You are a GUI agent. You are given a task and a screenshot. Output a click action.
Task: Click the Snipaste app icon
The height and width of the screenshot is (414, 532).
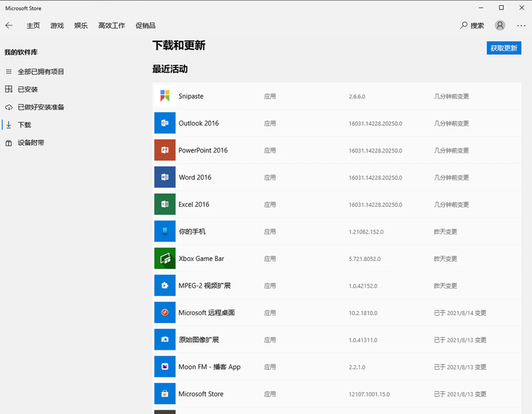(165, 96)
